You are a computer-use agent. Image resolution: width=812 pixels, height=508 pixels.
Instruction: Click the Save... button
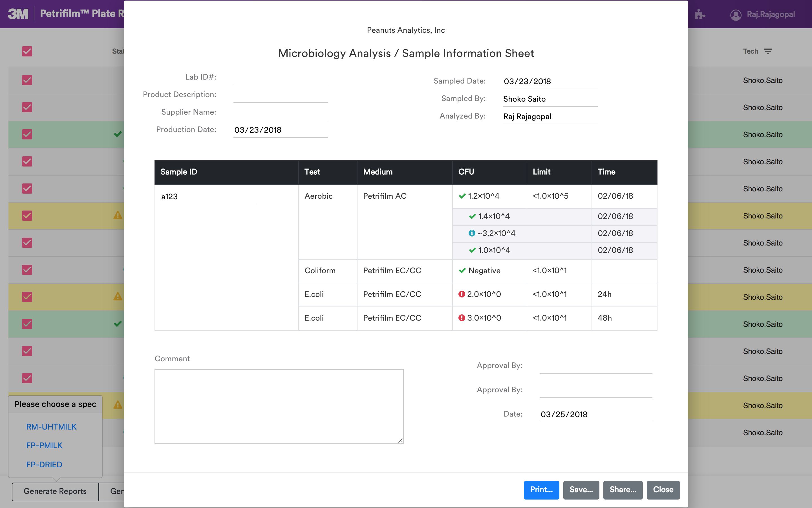coord(581,490)
